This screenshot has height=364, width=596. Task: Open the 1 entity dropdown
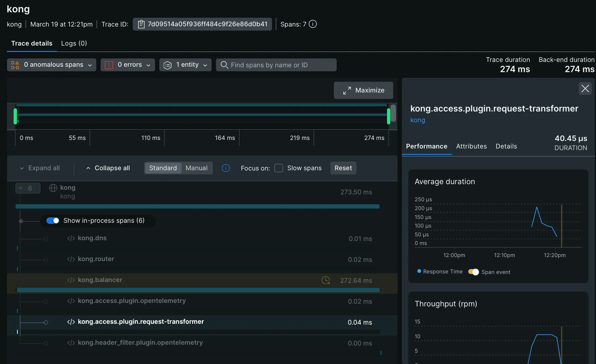coord(185,65)
